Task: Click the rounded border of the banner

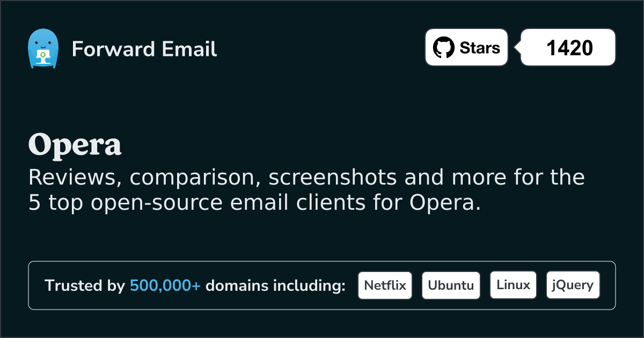Action: pos(322,262)
